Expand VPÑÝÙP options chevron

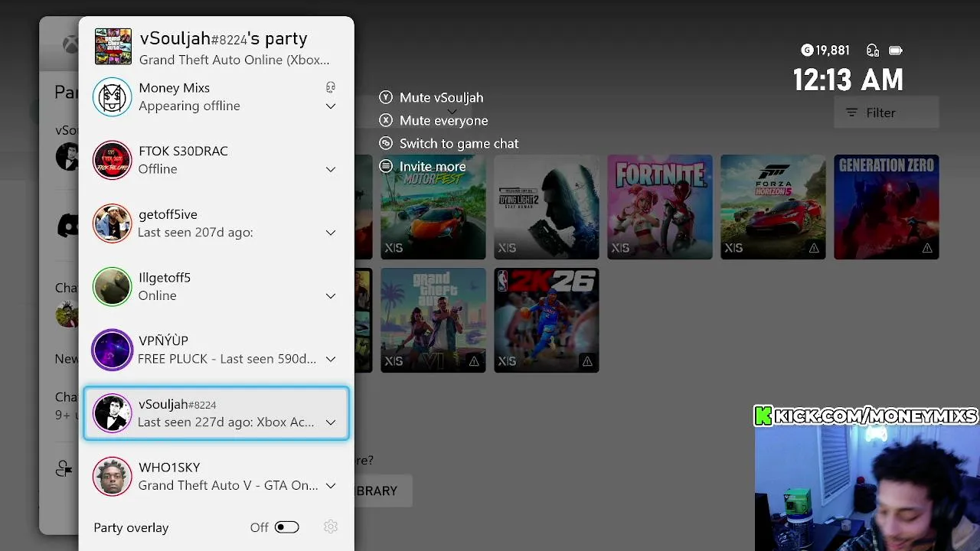point(331,359)
